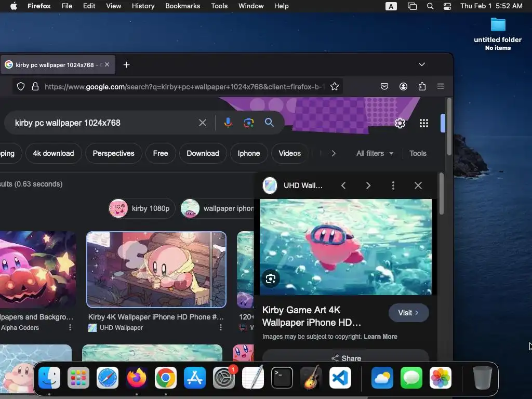Clear the search query with X
This screenshot has width=532, height=399.
tap(203, 123)
